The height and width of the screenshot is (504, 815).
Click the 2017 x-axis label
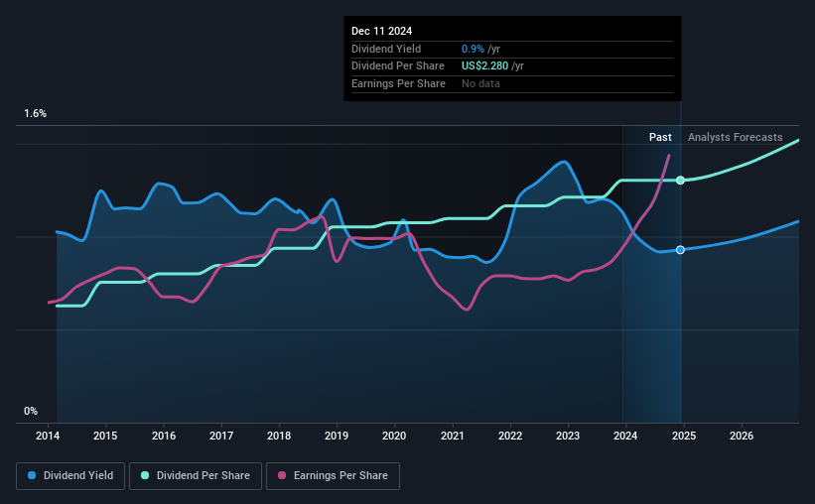[221, 436]
